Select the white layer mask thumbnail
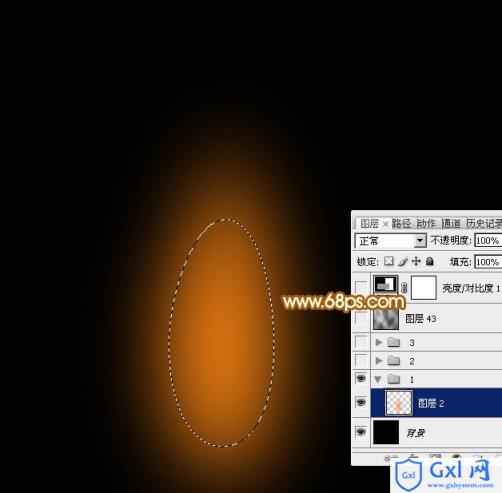502x493 pixels. coord(424,287)
